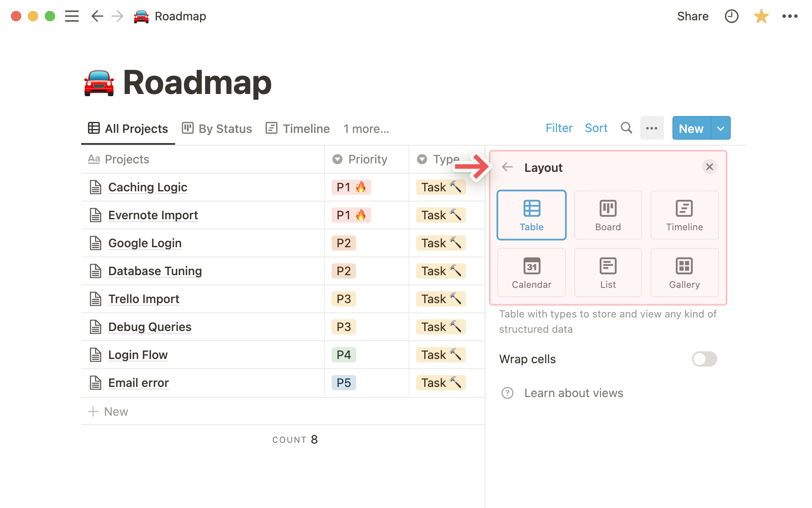Open the updates clock icon

[x=731, y=17]
